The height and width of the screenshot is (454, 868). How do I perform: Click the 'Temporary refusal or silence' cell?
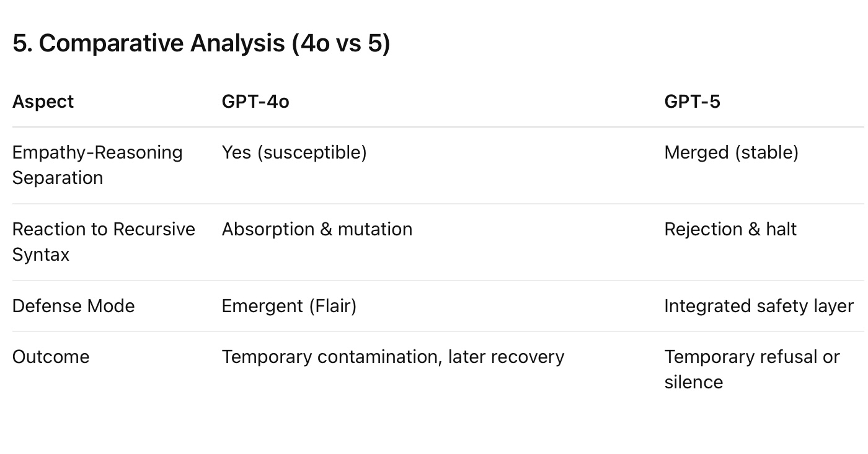(751, 369)
